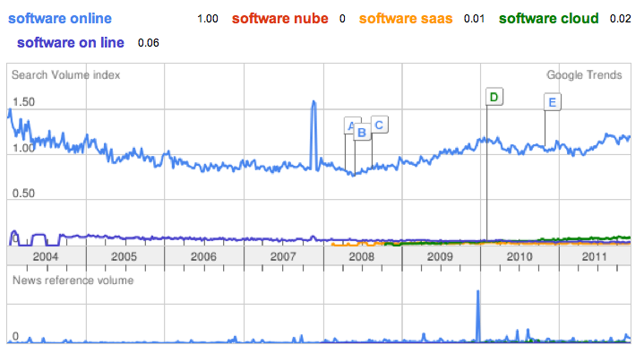Select the 2010 year label on timeline

point(519,256)
